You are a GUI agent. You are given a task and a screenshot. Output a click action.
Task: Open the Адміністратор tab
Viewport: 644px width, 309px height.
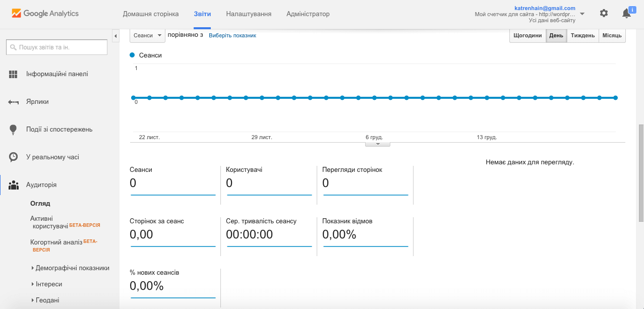(308, 14)
